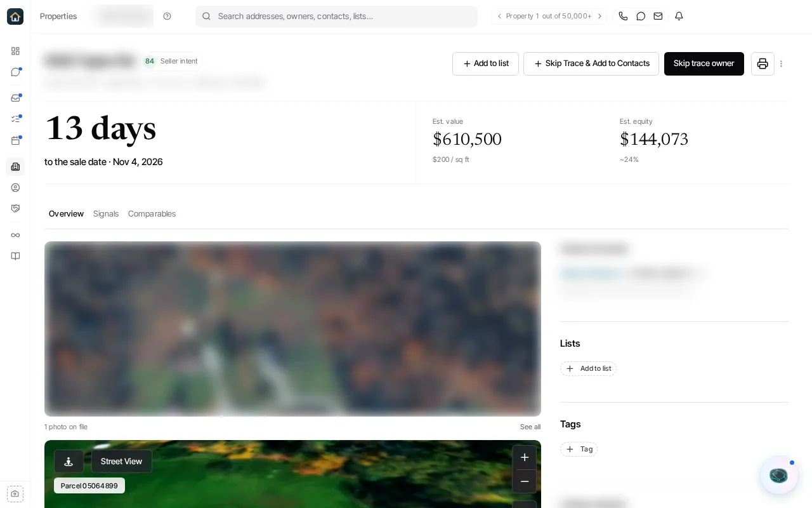Screen dimensions: 812x508
Task: Click the Est. equity $144,073 figure
Action: 654,140
